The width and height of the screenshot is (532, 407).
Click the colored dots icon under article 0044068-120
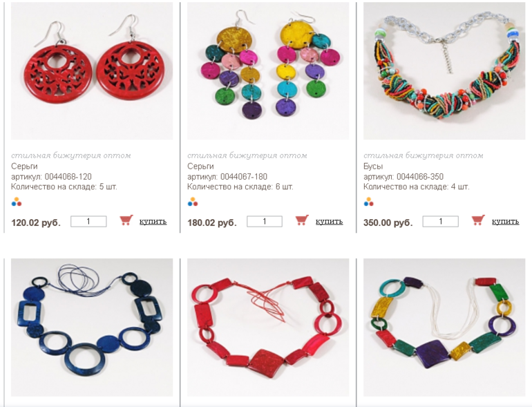coord(17,202)
